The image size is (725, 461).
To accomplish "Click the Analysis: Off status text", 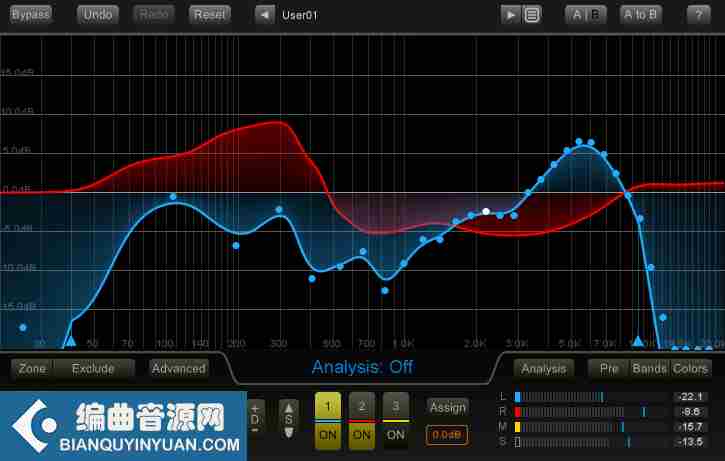I will click(362, 367).
